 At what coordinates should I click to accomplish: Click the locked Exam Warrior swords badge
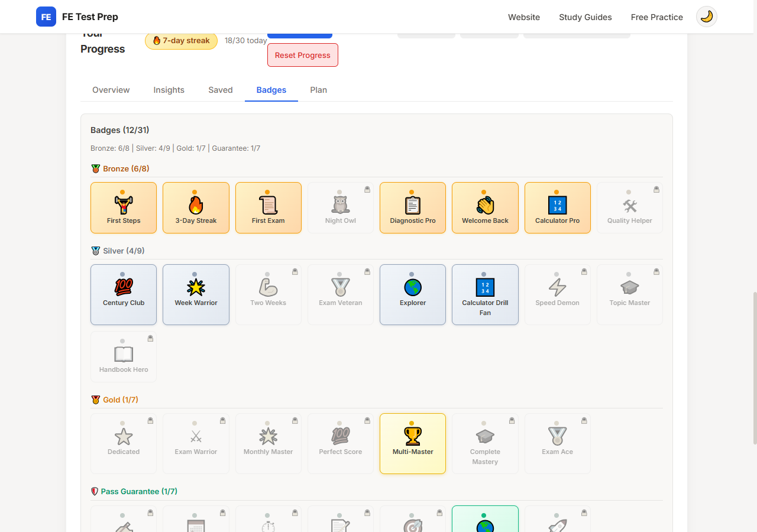pos(196,443)
